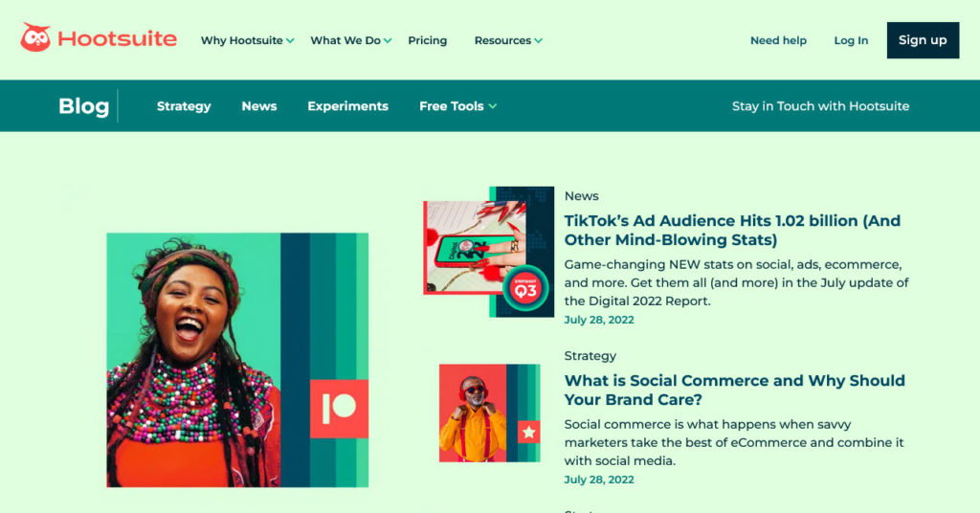Click the Social commerce summary paragraph

click(x=734, y=442)
